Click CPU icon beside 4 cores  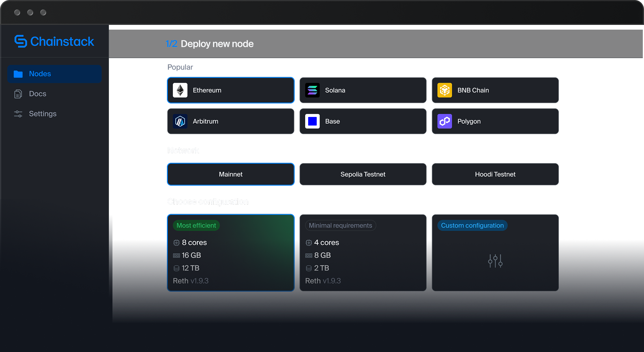[309, 243]
